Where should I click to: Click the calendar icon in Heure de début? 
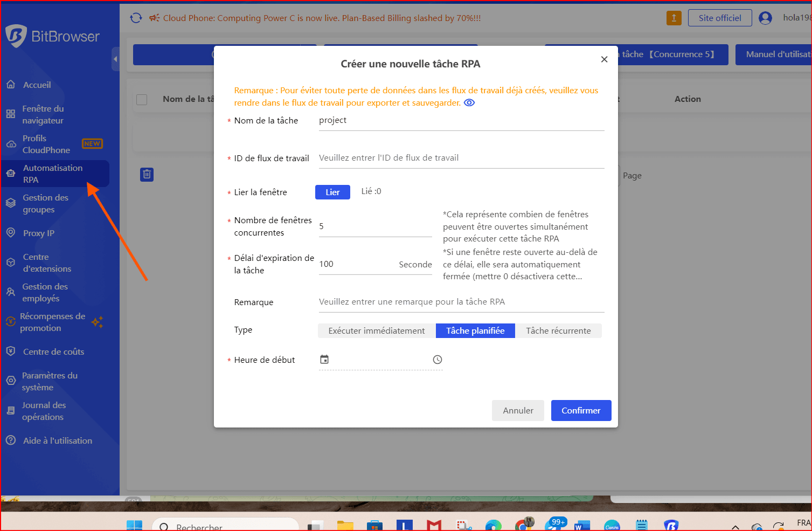(x=324, y=360)
